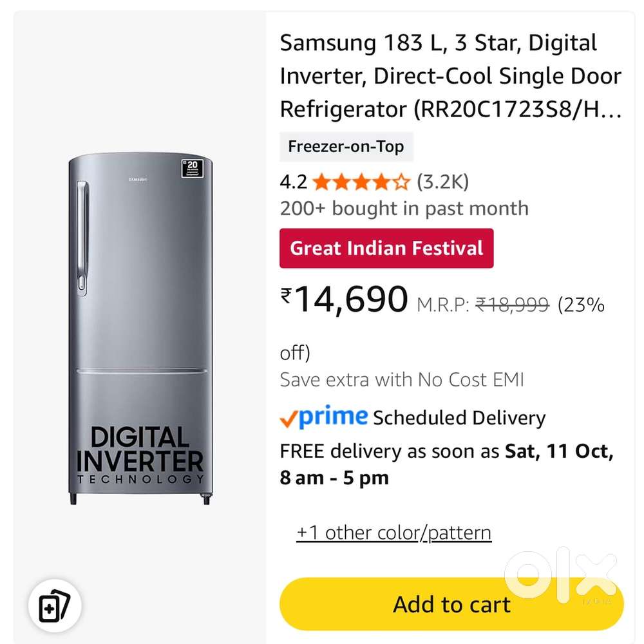Image resolution: width=644 pixels, height=644 pixels.
Task: Click the Digital Inverter Technology label on image
Action: tap(140, 455)
